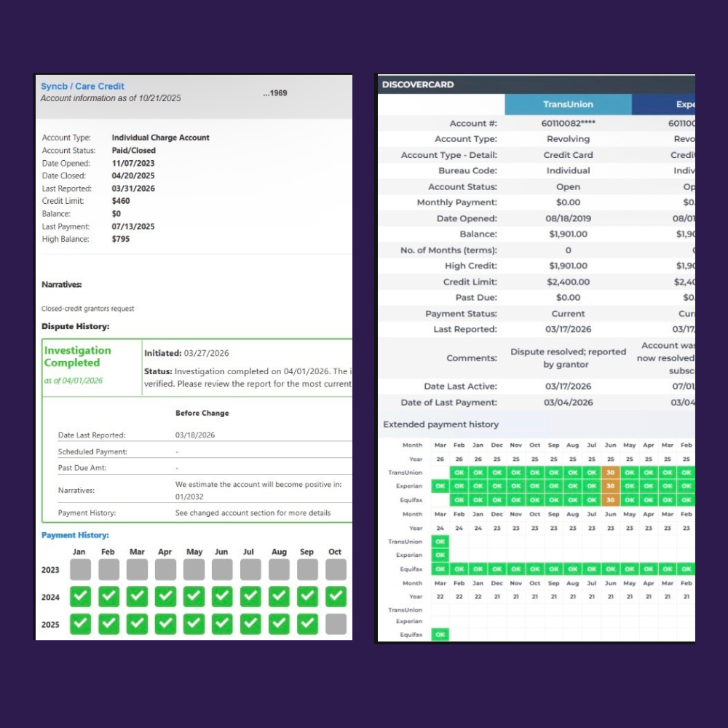Click Experian's orange 30 marker for June 25

coord(611,486)
